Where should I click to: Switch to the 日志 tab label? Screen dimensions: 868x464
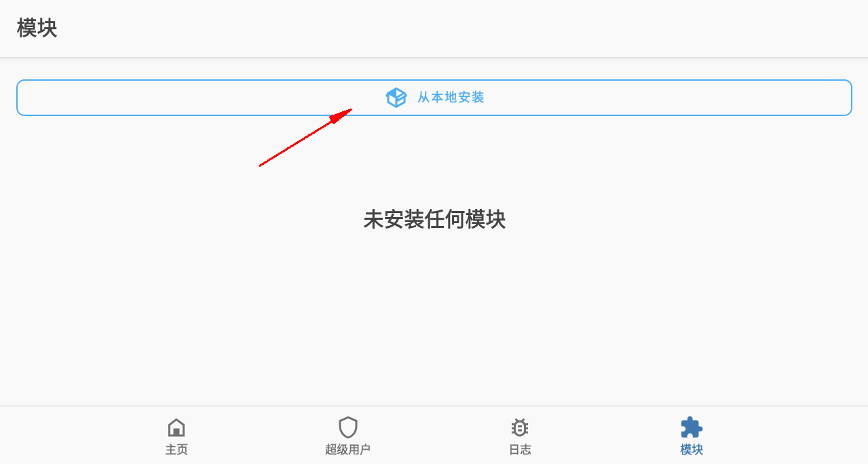(520, 449)
